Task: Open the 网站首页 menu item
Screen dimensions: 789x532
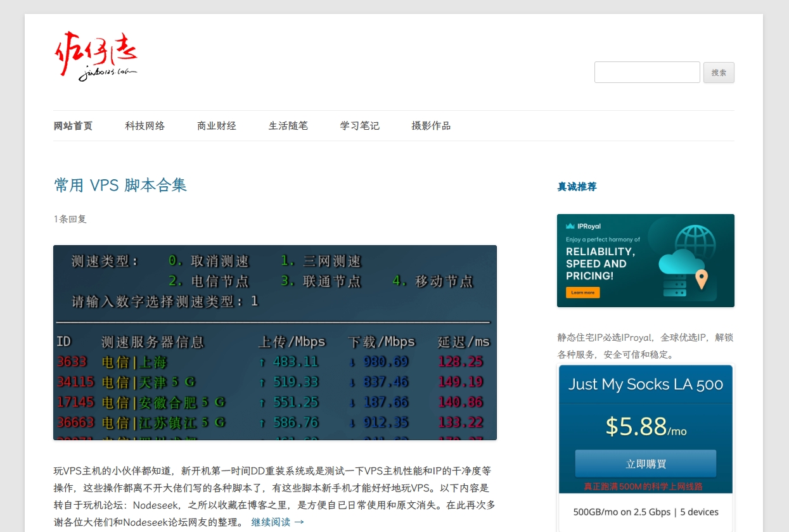Action: 73,126
